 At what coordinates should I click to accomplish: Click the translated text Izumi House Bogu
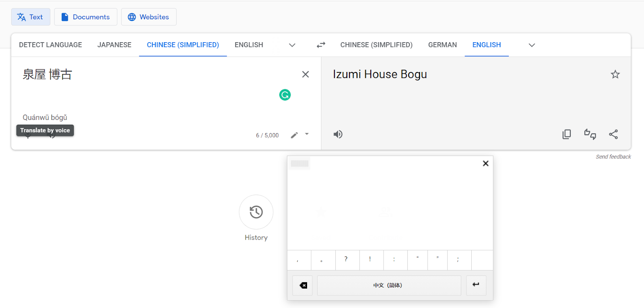(380, 74)
